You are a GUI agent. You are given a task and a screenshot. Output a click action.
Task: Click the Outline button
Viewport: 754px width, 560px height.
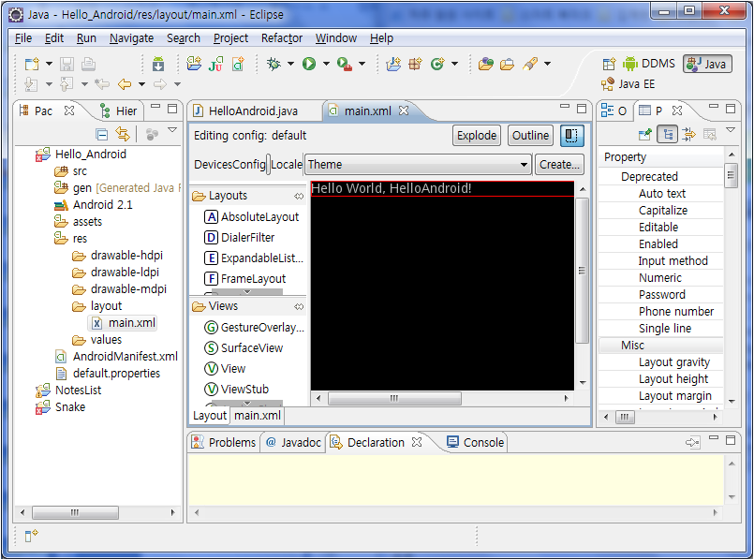coord(530,136)
